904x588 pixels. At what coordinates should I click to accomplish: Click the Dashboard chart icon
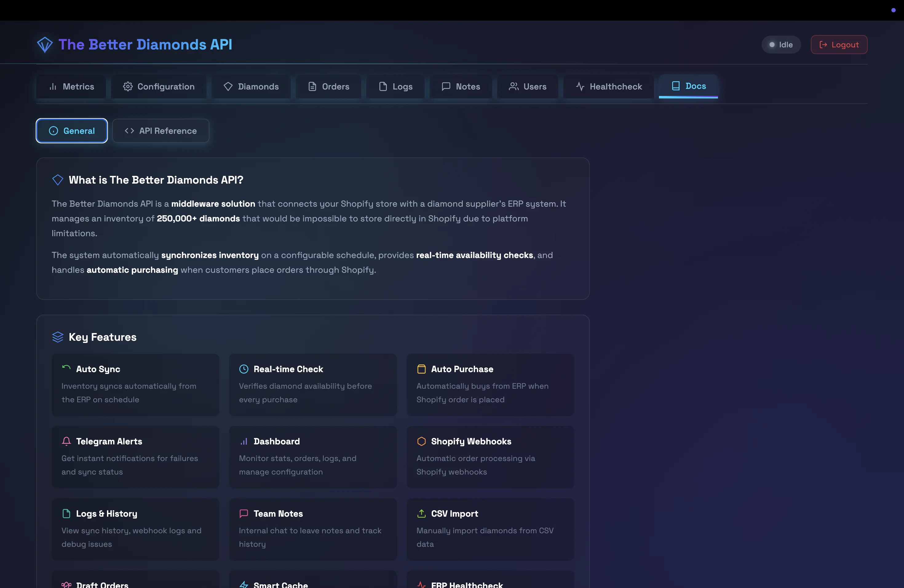(244, 441)
